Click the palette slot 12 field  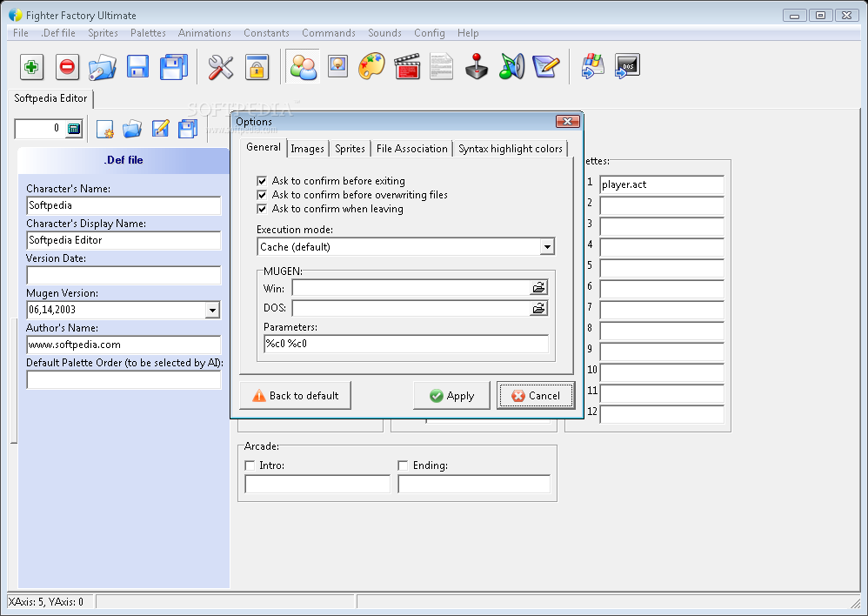point(662,414)
